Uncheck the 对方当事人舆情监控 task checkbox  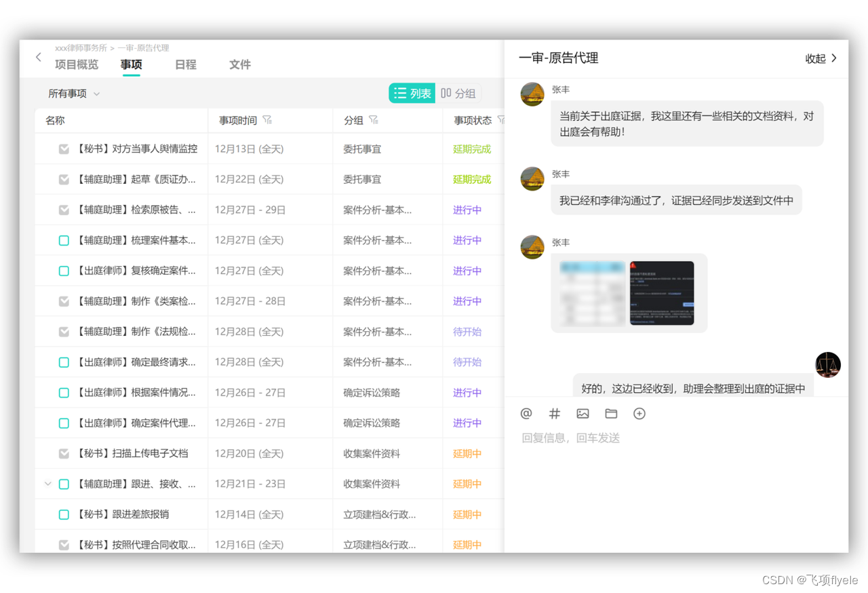pos(64,149)
